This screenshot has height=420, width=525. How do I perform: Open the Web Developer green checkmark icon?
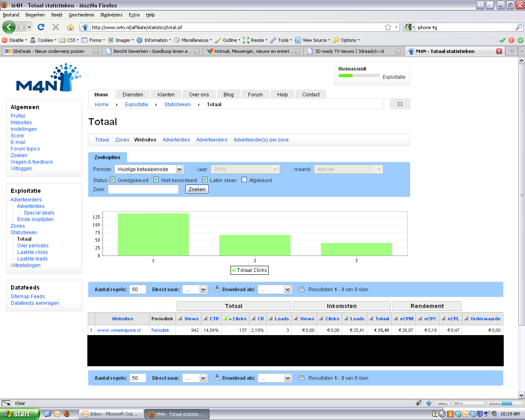pyautogui.click(x=502, y=40)
